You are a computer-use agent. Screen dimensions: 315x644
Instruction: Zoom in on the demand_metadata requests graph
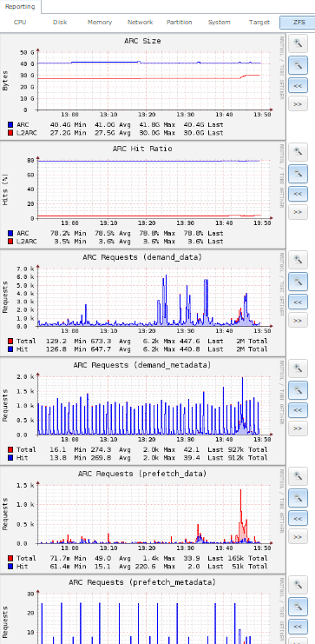pos(298,368)
